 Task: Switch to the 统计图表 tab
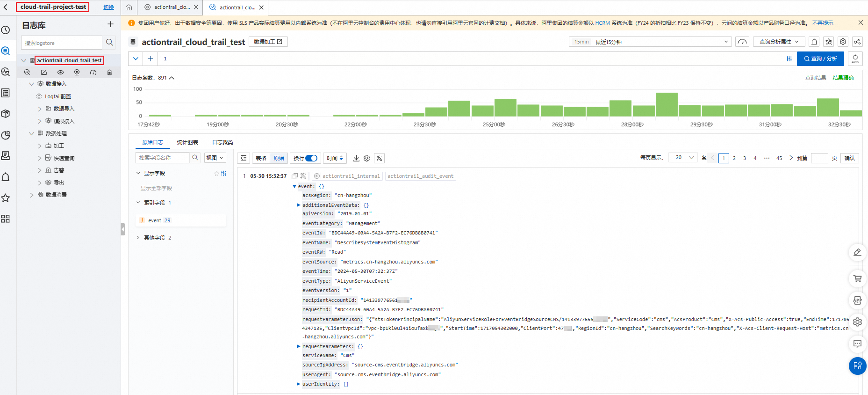[187, 142]
